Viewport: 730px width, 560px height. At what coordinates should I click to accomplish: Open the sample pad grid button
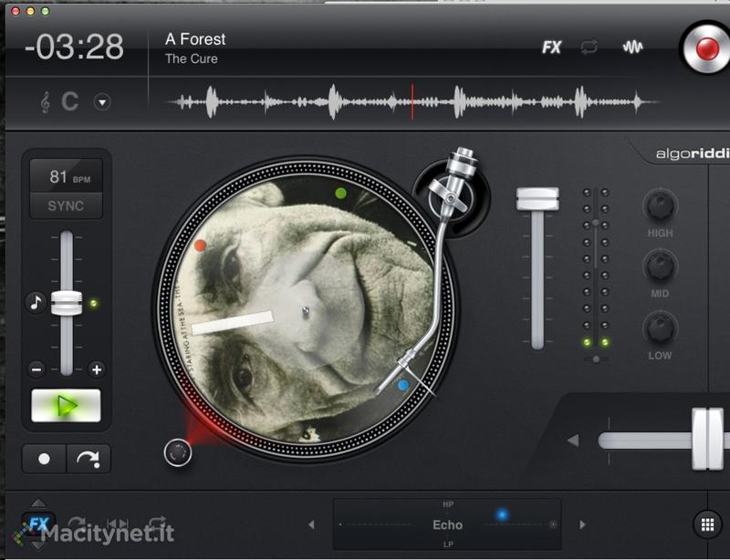(x=707, y=524)
